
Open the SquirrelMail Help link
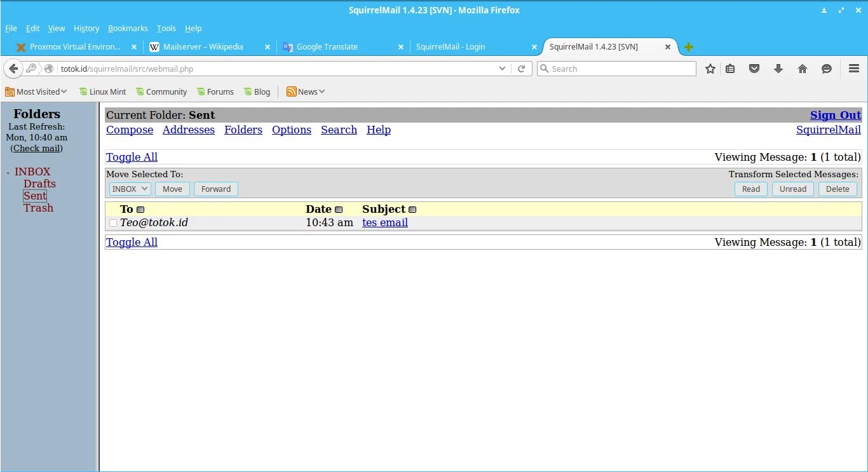pyautogui.click(x=379, y=130)
